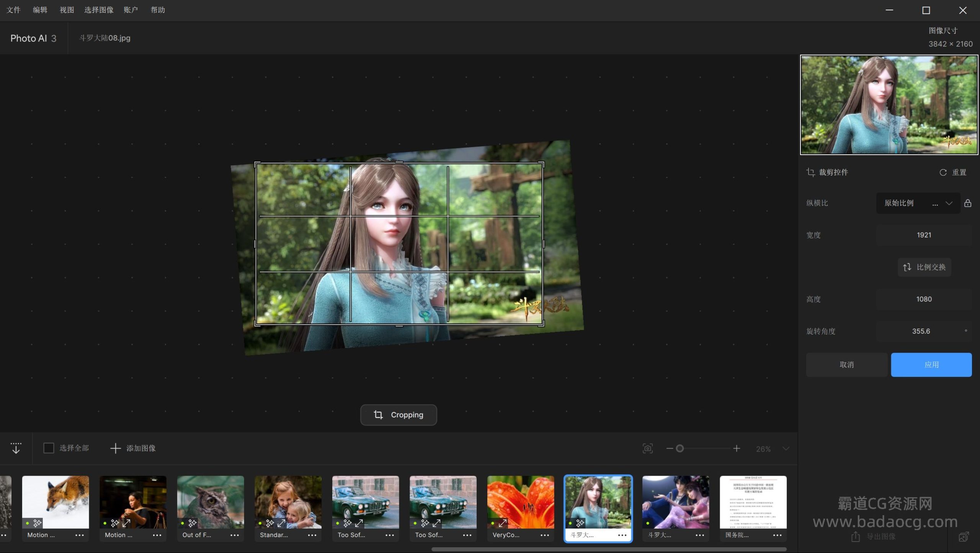Click the navigator preview thumbnail at top right
This screenshot has width=980, height=553.
[x=889, y=105]
